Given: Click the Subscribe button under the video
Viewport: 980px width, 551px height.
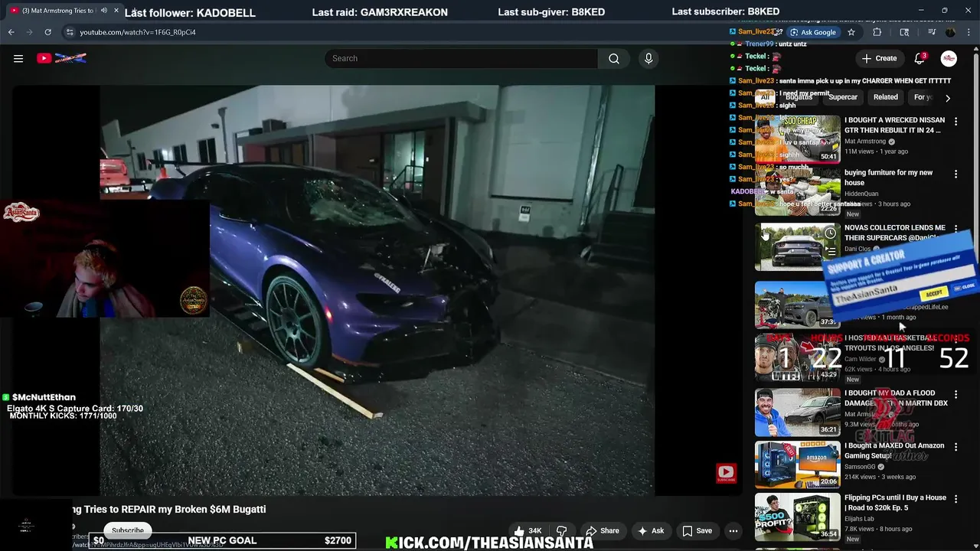Looking at the screenshot, I should 128,530.
